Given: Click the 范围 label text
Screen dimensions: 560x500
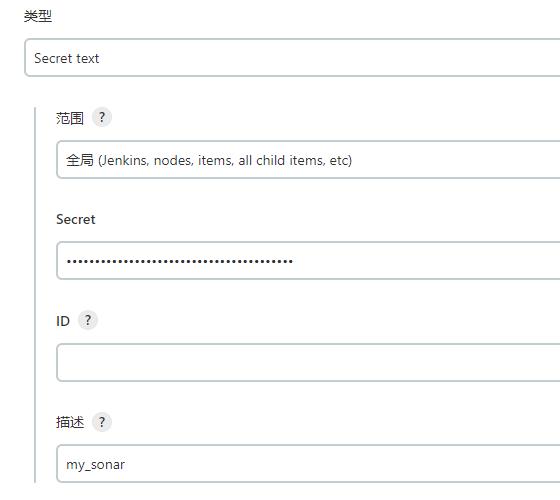Looking at the screenshot, I should click(x=70, y=118).
